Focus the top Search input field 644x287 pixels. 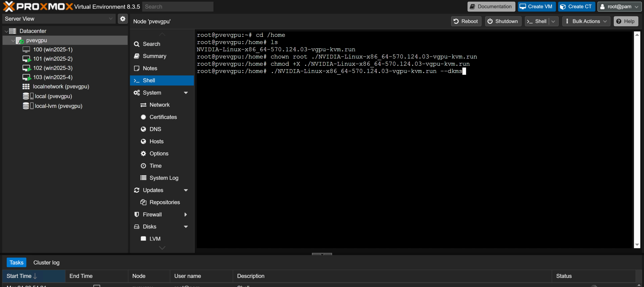[x=178, y=7]
